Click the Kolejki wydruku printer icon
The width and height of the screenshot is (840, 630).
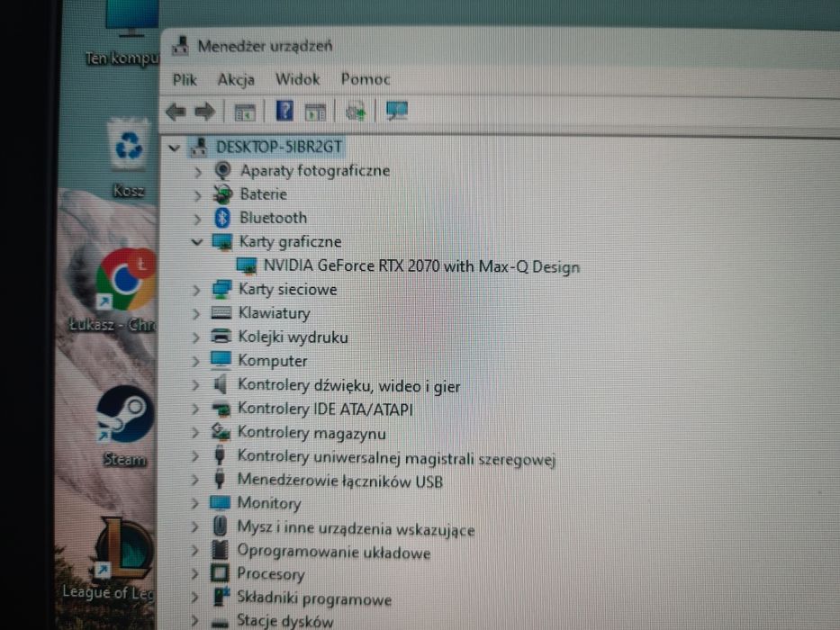click(221, 337)
